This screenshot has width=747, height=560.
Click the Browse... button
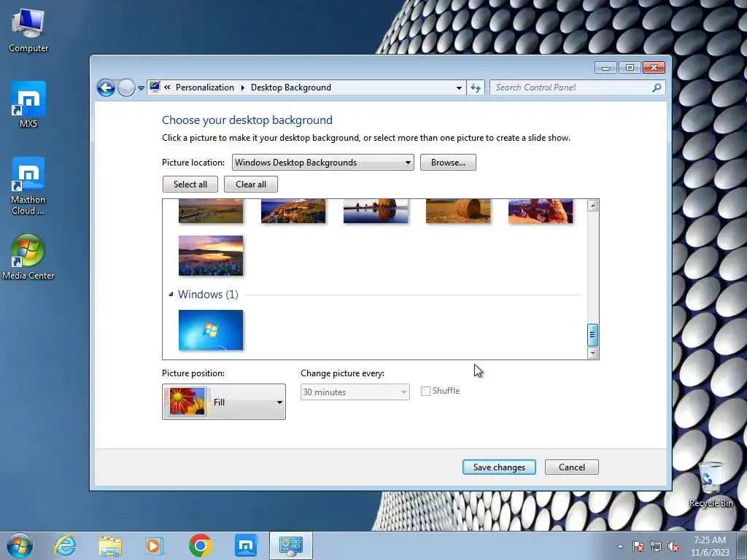[x=448, y=163]
